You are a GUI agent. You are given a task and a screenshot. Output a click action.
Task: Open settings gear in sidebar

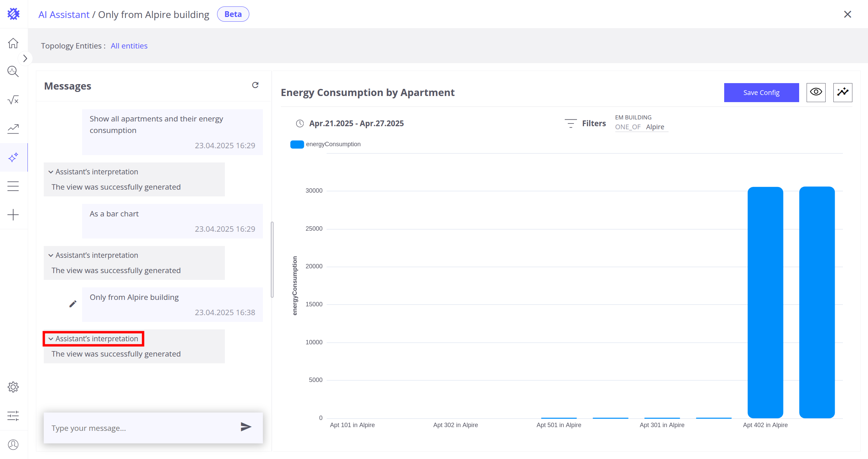(x=13, y=387)
